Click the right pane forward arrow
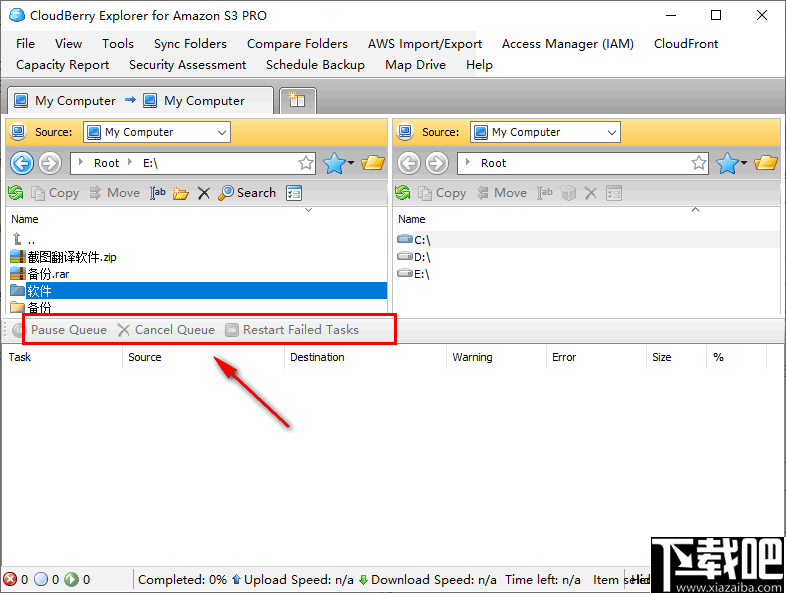Image resolution: width=786 pixels, height=593 pixels. [x=437, y=163]
